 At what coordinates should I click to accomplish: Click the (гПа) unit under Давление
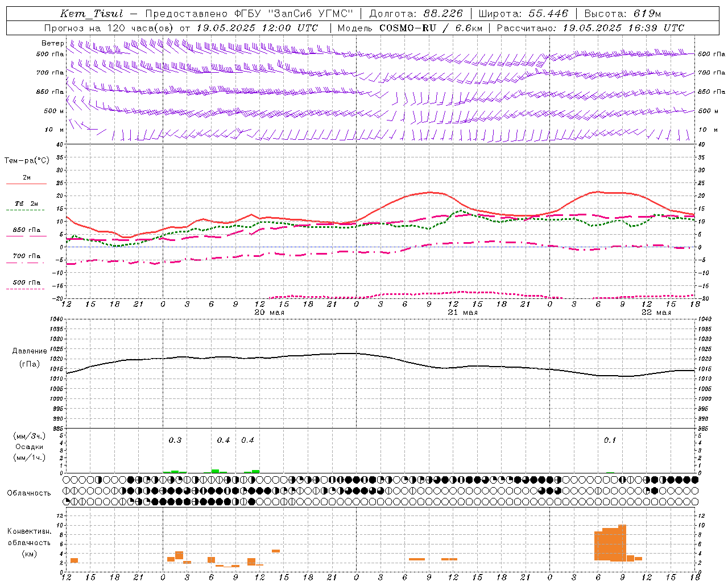click(30, 364)
